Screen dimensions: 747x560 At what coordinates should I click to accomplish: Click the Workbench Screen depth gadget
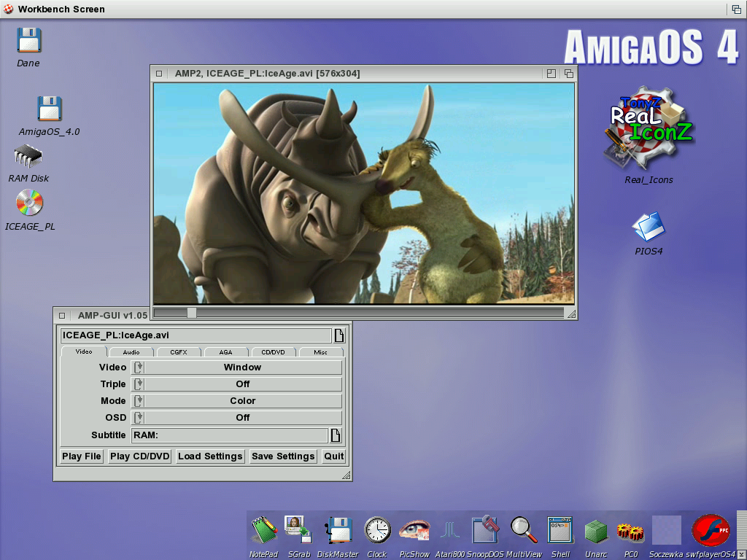737,9
